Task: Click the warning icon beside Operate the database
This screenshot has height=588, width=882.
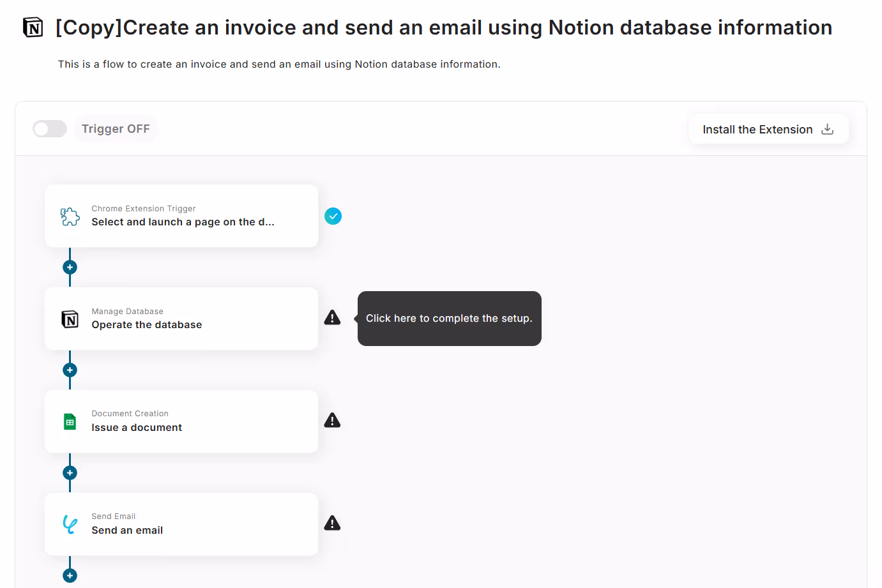Action: pyautogui.click(x=332, y=317)
